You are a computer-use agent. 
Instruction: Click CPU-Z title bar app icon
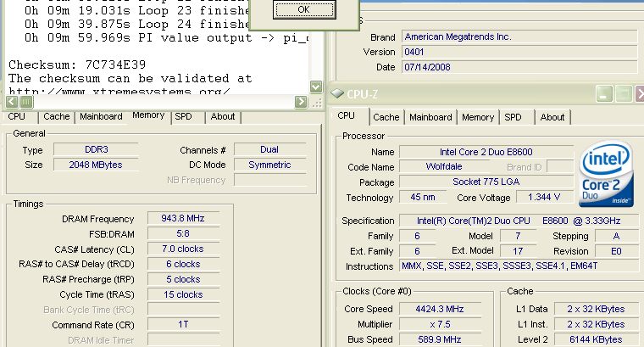337,93
